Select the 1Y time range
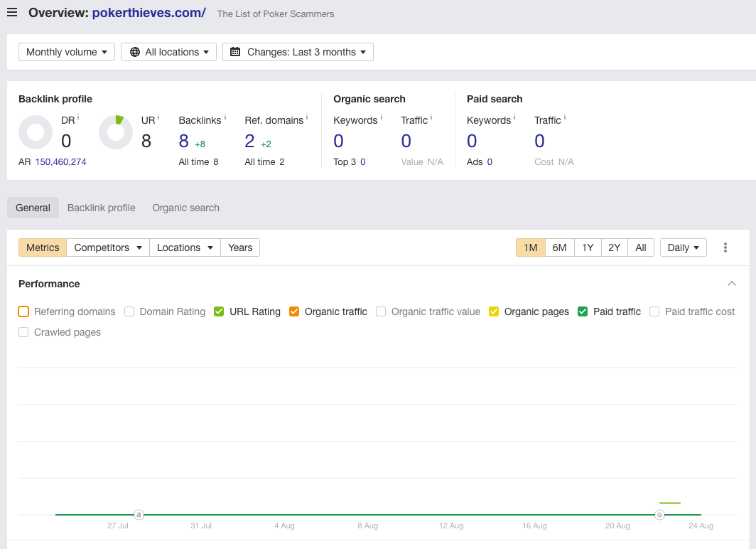 click(588, 247)
